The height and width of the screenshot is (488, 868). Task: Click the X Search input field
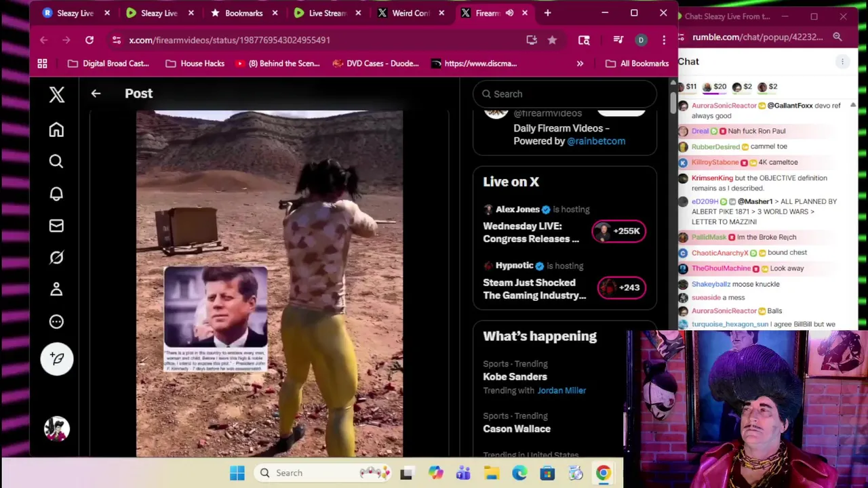point(564,94)
